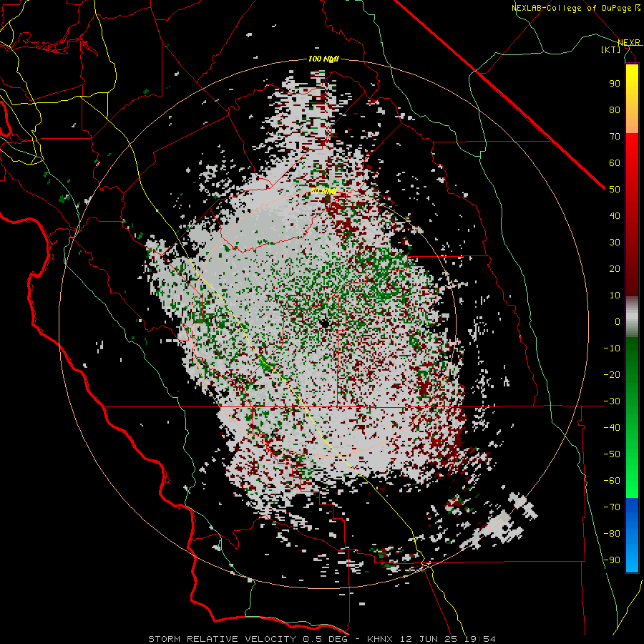Click the -30 value on the velocity scale

(x=612, y=401)
